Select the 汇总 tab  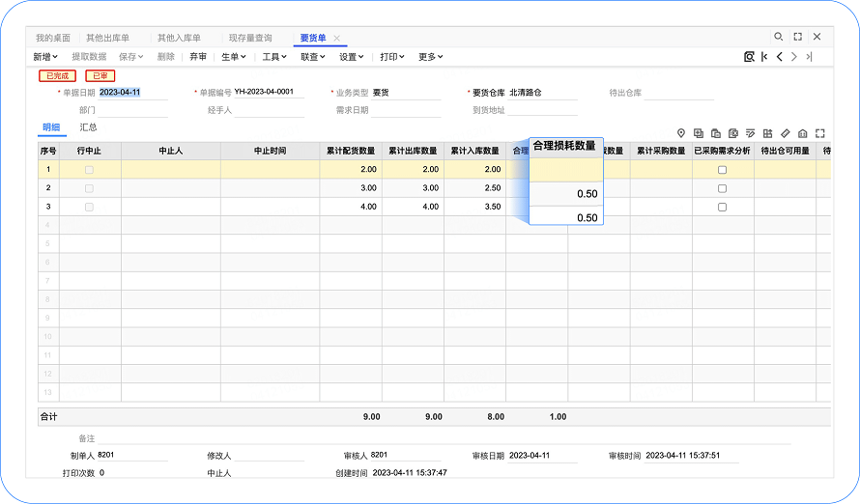(x=88, y=127)
